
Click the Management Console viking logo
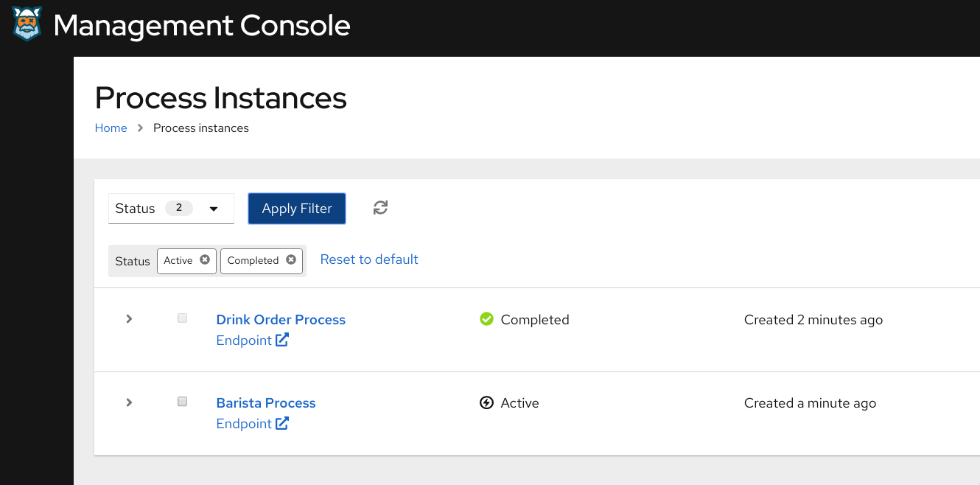(26, 24)
